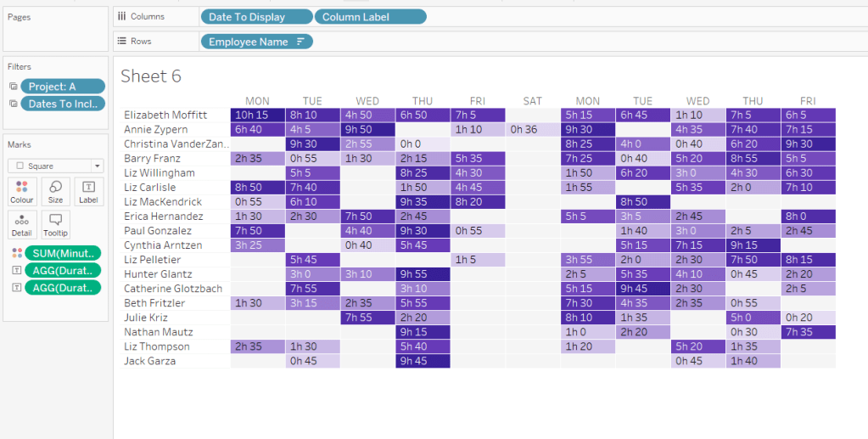Click the Sheet 6 title
Screen dimensions: 868x439
(x=151, y=76)
